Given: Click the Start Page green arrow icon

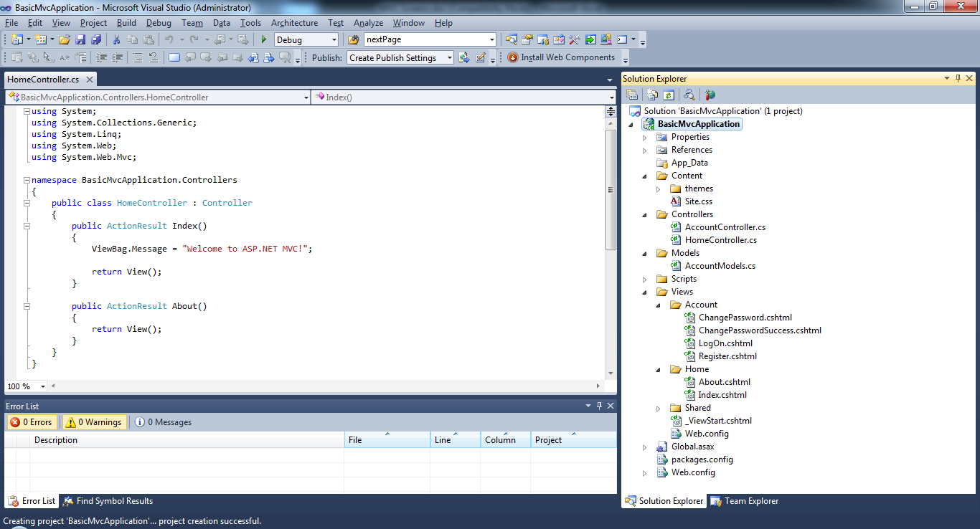Looking at the screenshot, I should click(x=590, y=39).
